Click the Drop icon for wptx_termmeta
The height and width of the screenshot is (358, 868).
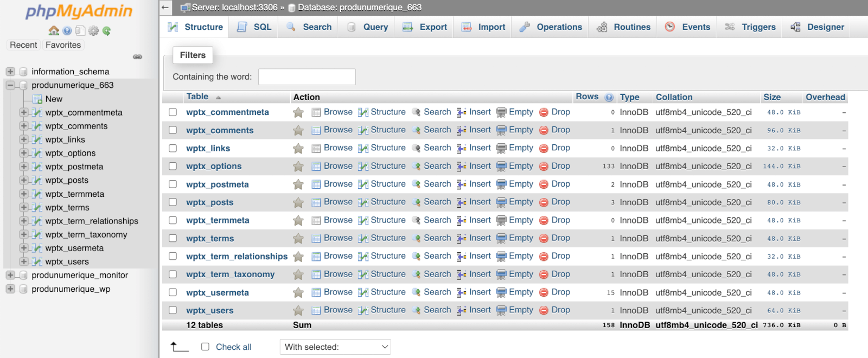coord(544,220)
